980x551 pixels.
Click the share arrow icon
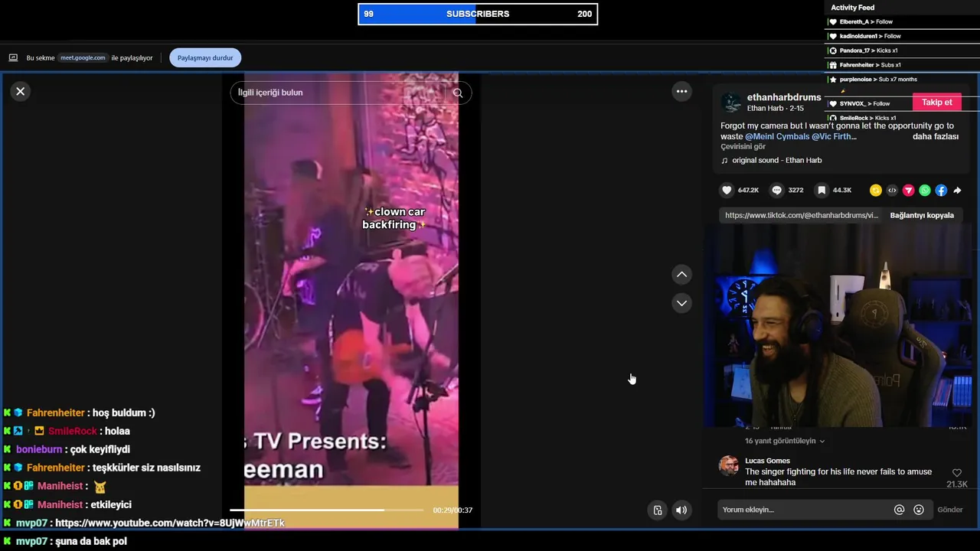click(957, 191)
